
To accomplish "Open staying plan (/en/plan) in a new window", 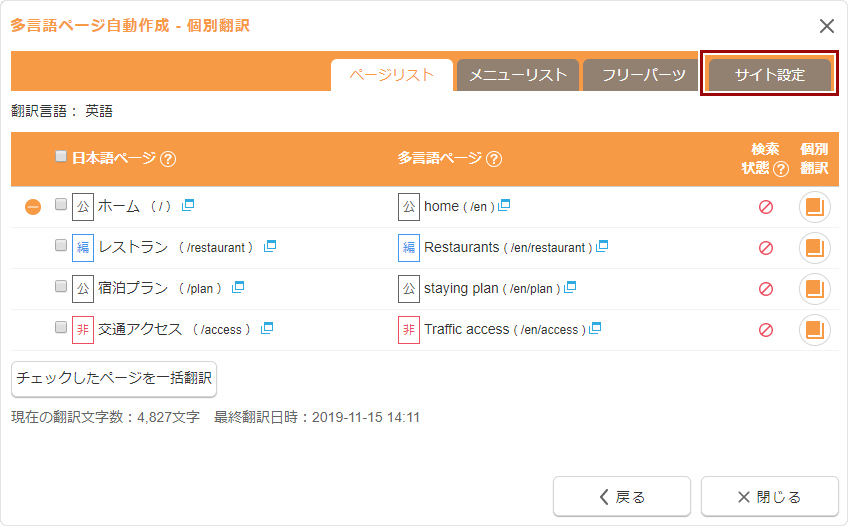I will pyautogui.click(x=569, y=288).
